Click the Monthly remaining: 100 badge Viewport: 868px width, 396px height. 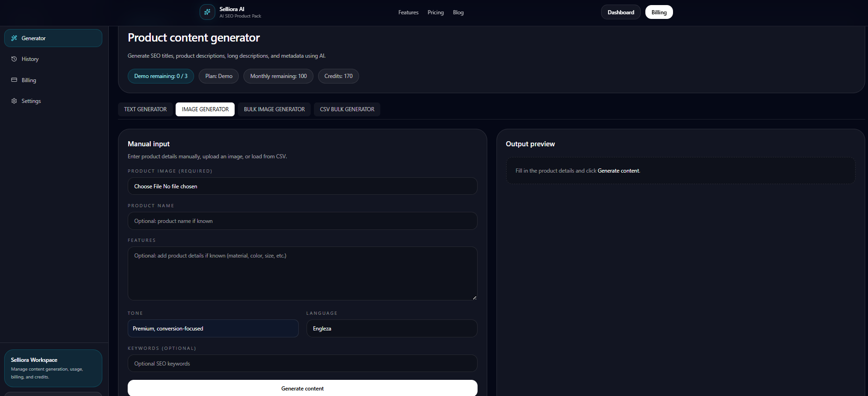[278, 76]
